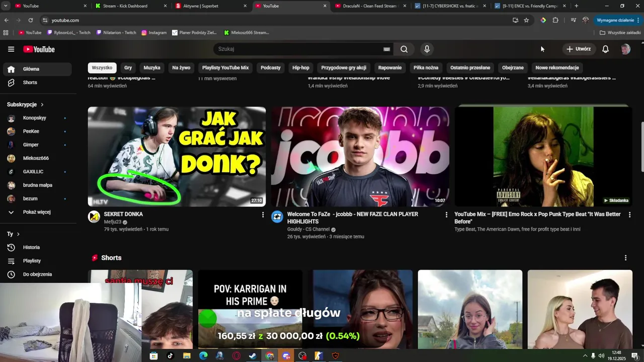This screenshot has width=644, height=362.
Task: Select the Muzyka filter chip
Action: click(x=152, y=68)
